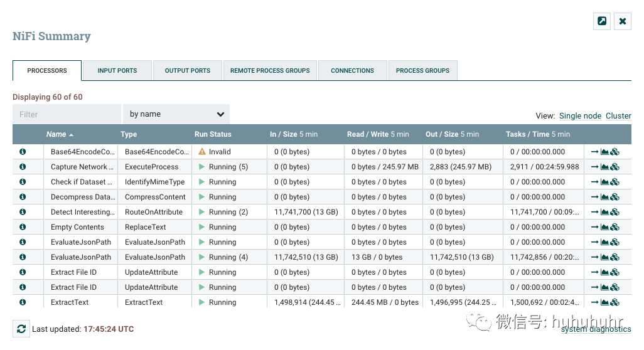Viewport: 644px width, 350px height.
Task: Select the 'Running (5)' status cell
Action: [x=230, y=167]
